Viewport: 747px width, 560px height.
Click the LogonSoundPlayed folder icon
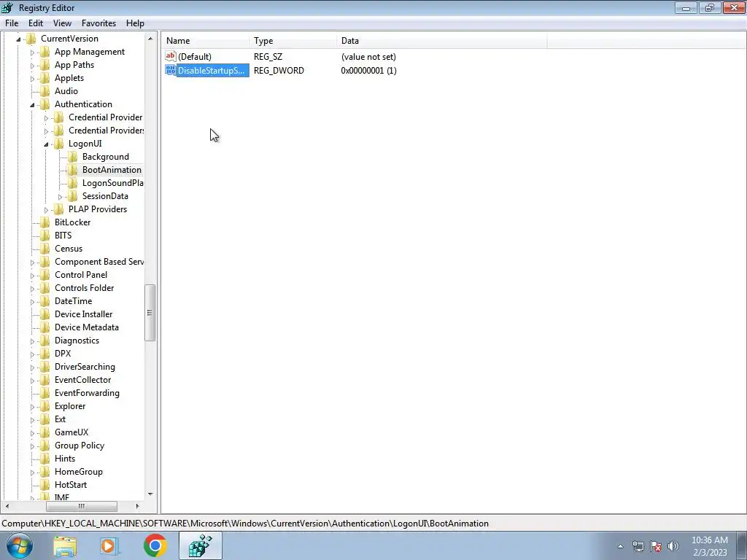click(72, 183)
